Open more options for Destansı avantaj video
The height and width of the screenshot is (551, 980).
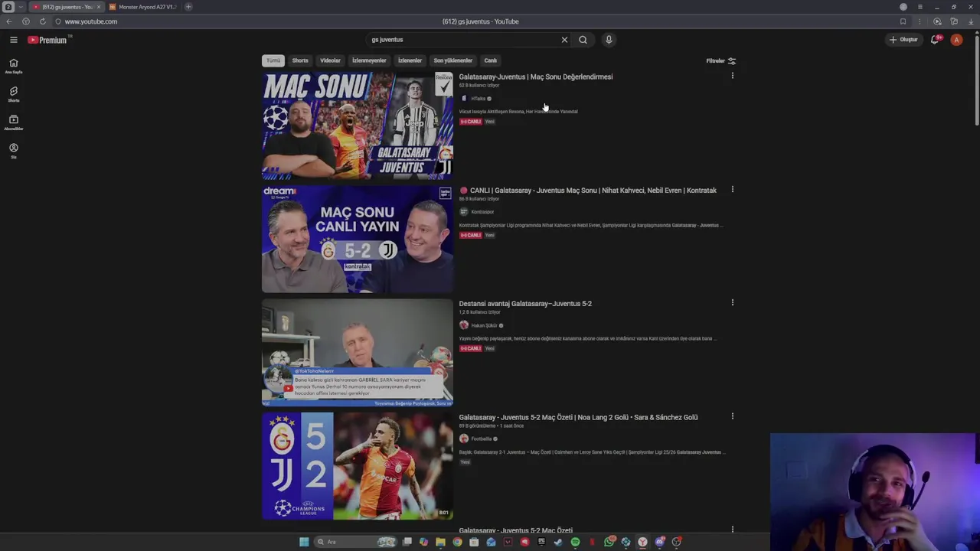732,302
